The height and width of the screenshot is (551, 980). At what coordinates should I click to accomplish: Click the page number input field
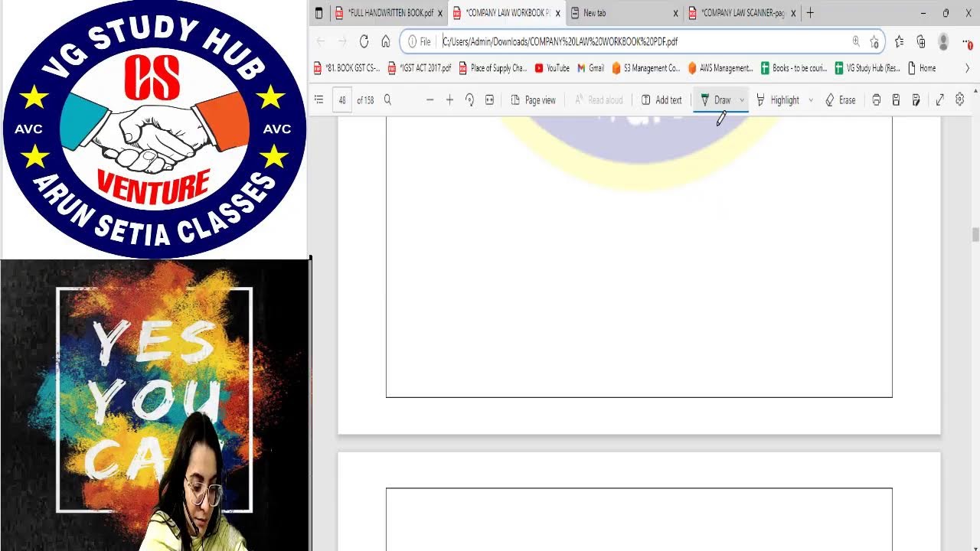point(342,100)
